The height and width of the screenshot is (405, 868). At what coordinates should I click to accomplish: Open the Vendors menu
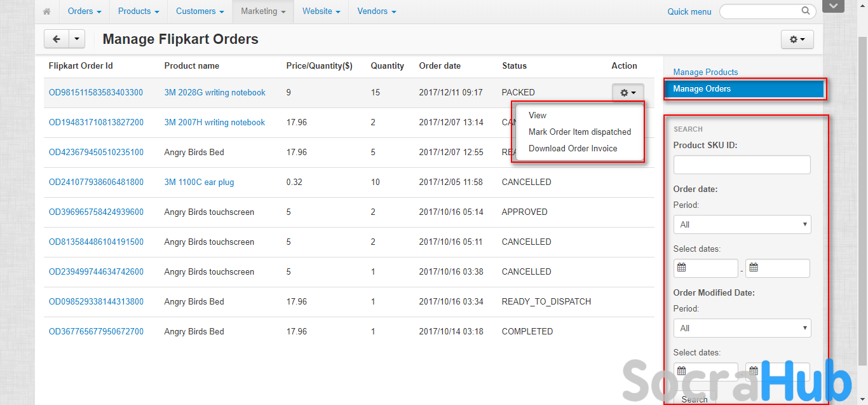[x=376, y=11]
